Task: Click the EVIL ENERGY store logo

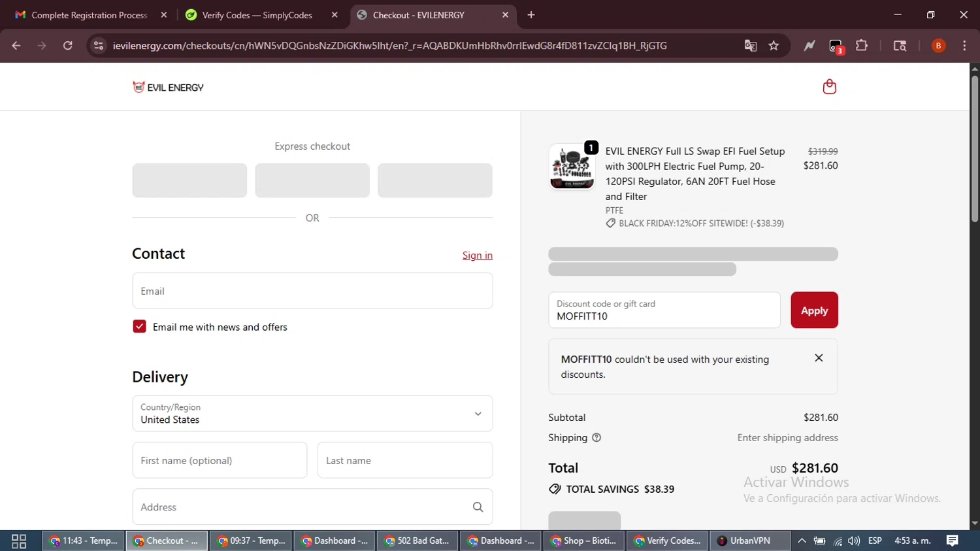Action: [x=168, y=87]
